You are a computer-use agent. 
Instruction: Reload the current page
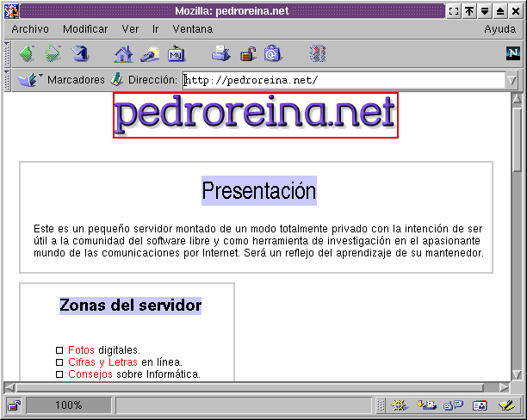point(80,54)
